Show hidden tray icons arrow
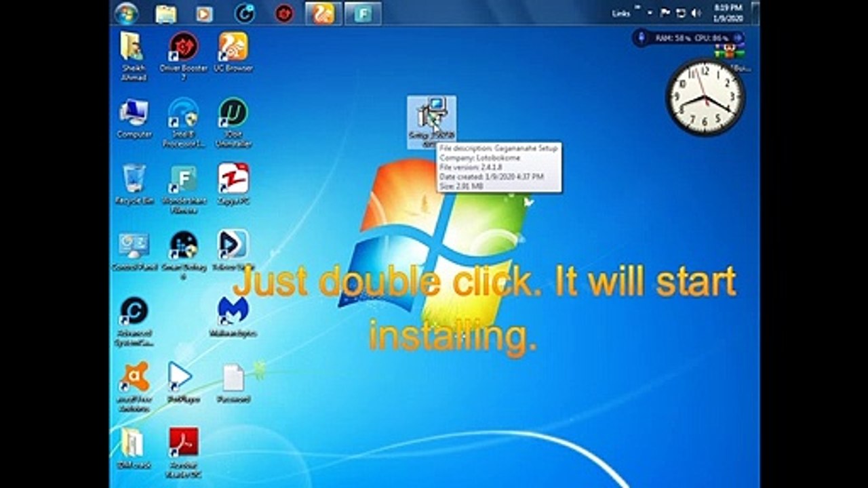The width and height of the screenshot is (868, 488). 649,13
